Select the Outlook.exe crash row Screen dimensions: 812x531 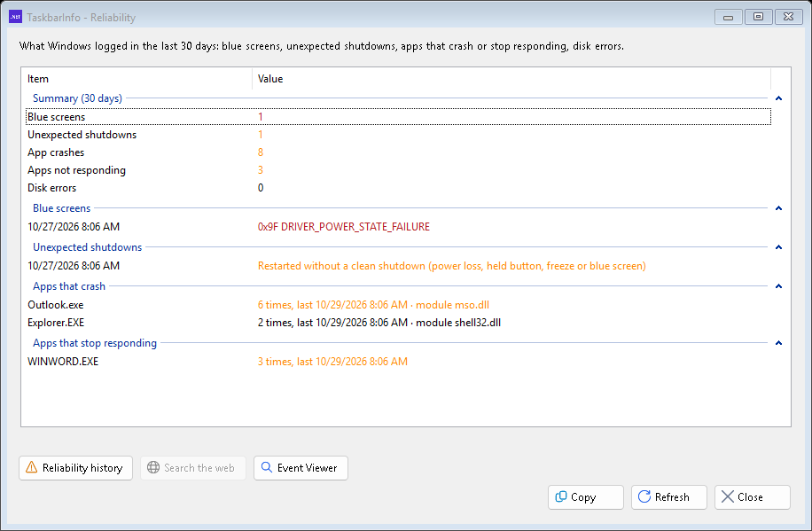tap(398, 305)
